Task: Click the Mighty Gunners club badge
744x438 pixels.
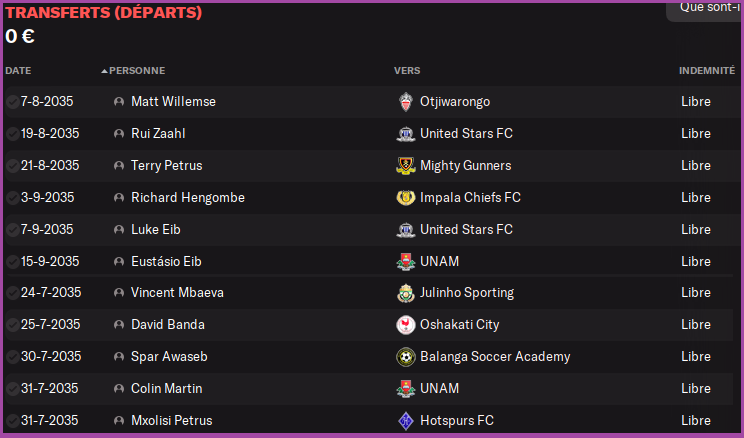Action: [405, 166]
